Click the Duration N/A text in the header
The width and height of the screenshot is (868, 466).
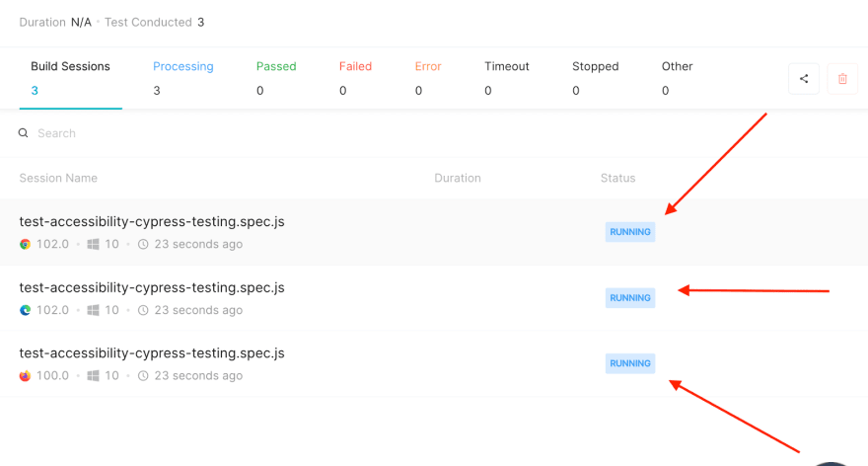pos(55,22)
